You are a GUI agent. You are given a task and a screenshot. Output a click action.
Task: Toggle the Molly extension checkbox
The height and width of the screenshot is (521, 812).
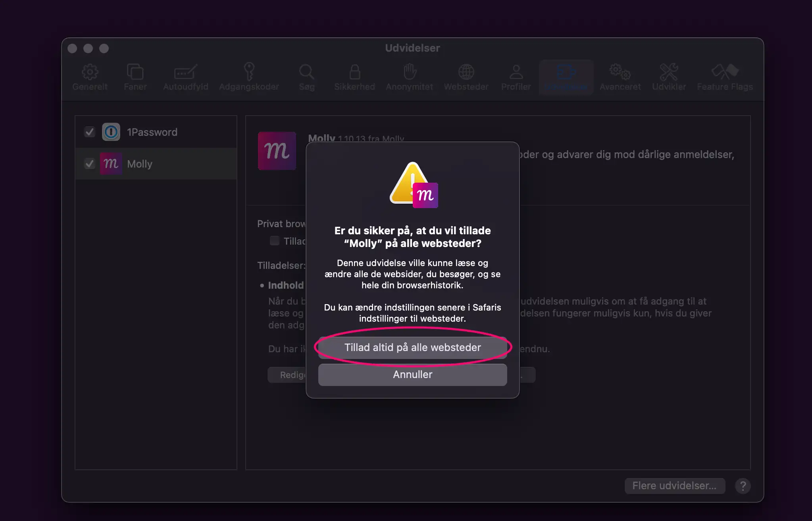pos(90,164)
